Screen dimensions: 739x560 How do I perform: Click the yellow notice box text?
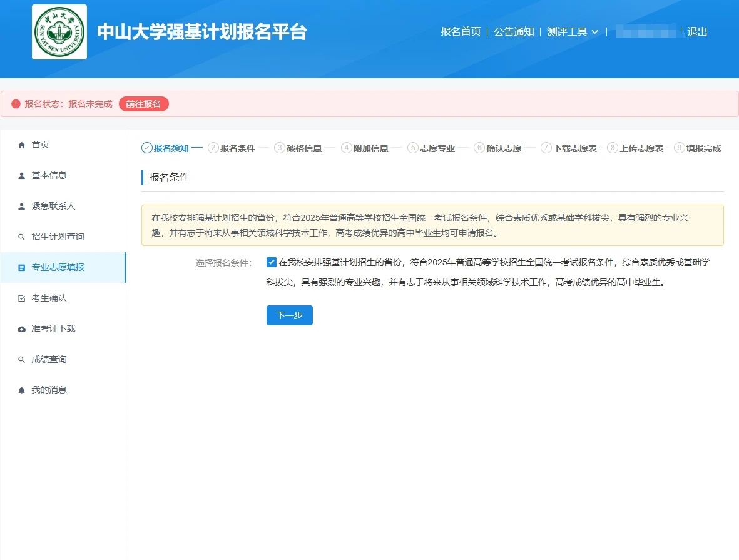pos(420,225)
